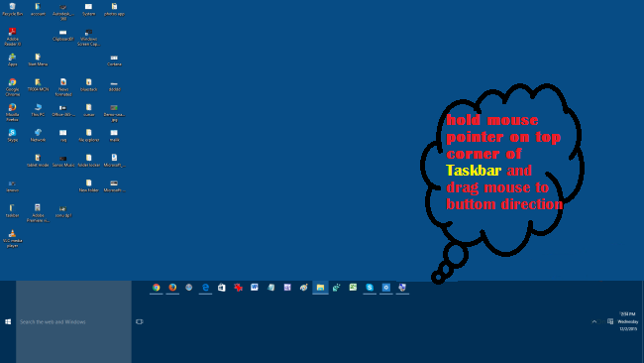Open the account folder on the desktop
Screen dimensions: 644x363
click(38, 9)
